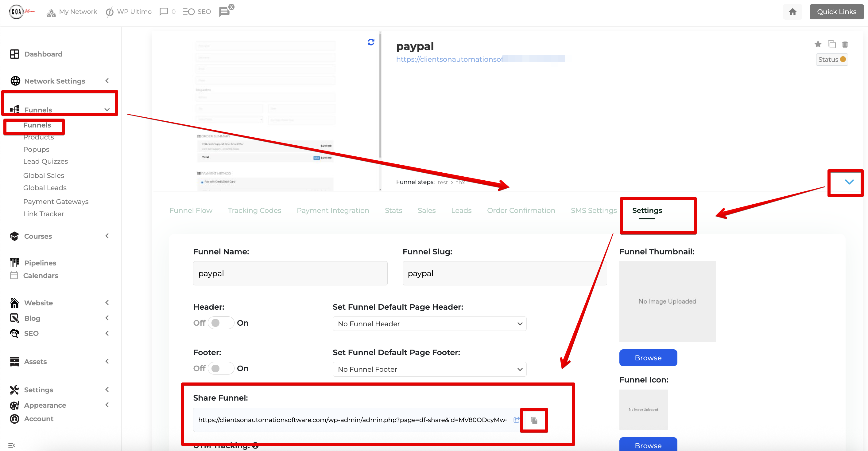Expand the blue chevron on the right side
This screenshot has width=868, height=451.
[849, 182]
